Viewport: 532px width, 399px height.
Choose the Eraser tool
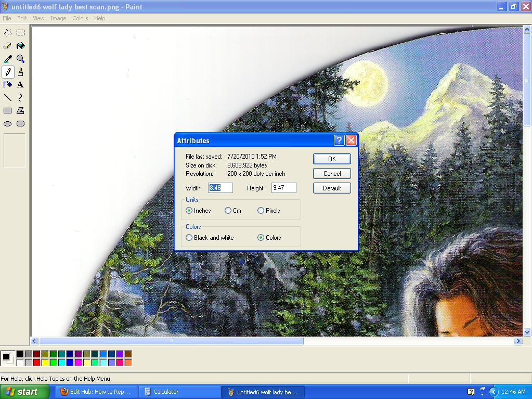[x=8, y=46]
